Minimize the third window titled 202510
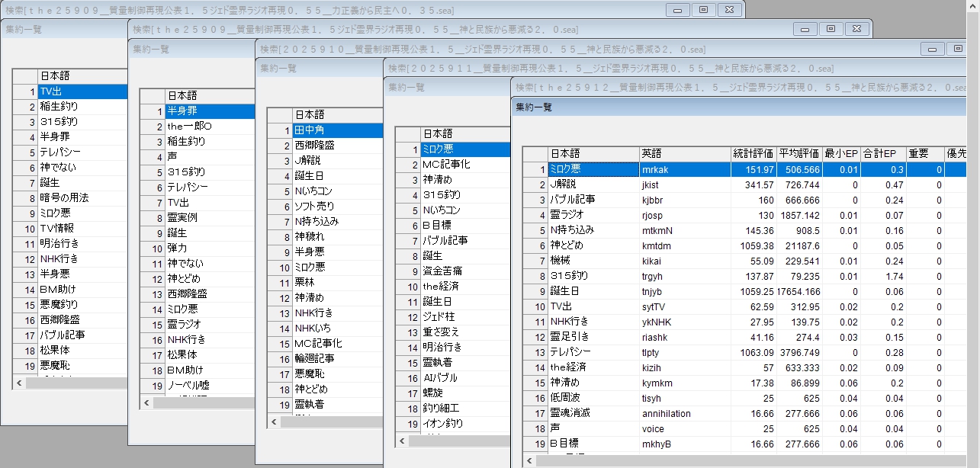This screenshot has width=980, height=468. pos(933,49)
